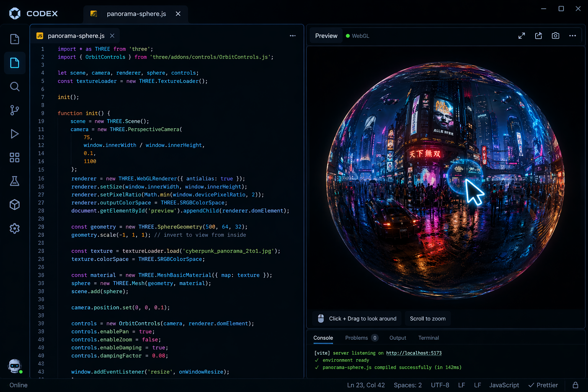Click the Online status in status bar
Viewport: 588px width, 392px height.
tap(18, 385)
